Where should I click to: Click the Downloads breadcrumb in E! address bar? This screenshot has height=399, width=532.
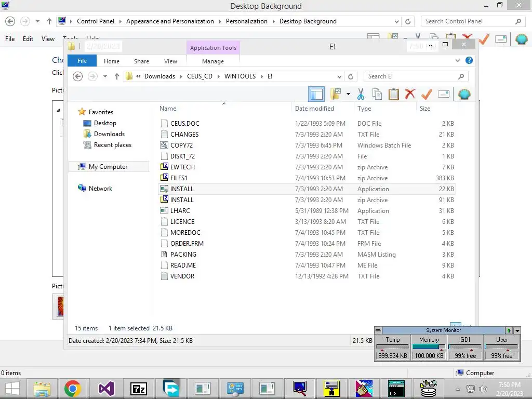(159, 76)
